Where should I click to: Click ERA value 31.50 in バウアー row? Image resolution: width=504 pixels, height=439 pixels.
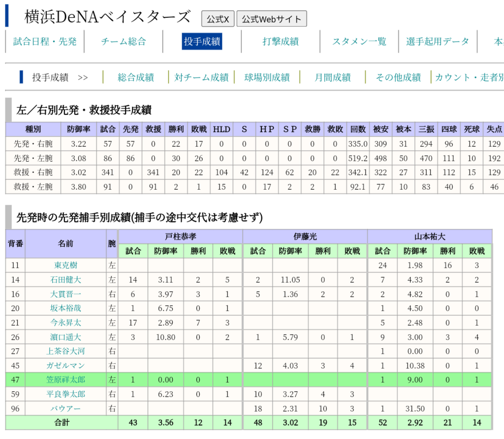[x=414, y=409]
